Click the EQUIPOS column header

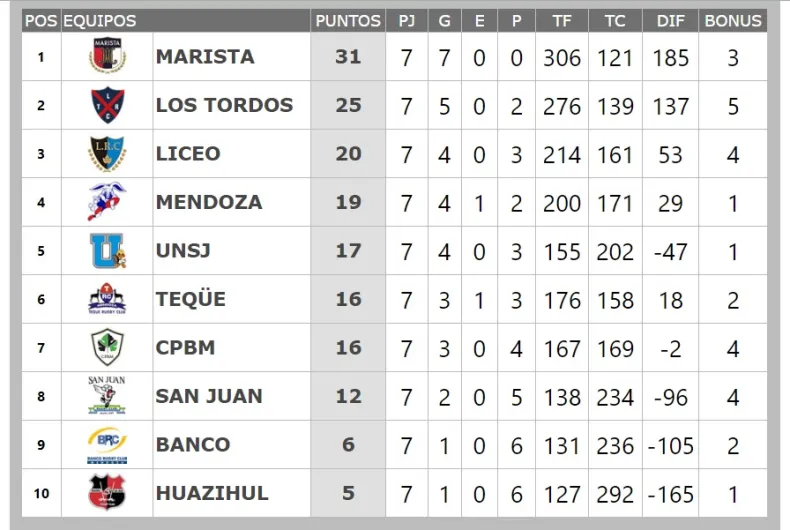[x=100, y=20]
